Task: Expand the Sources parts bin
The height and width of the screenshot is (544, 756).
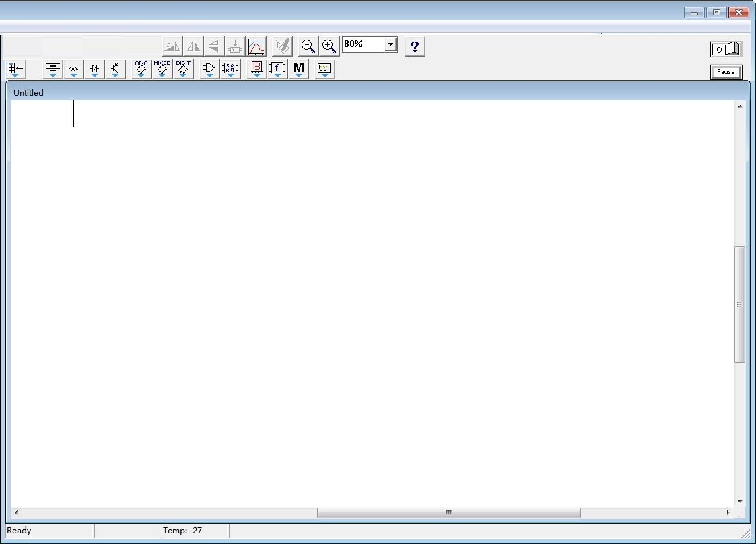Action: pyautogui.click(x=53, y=69)
